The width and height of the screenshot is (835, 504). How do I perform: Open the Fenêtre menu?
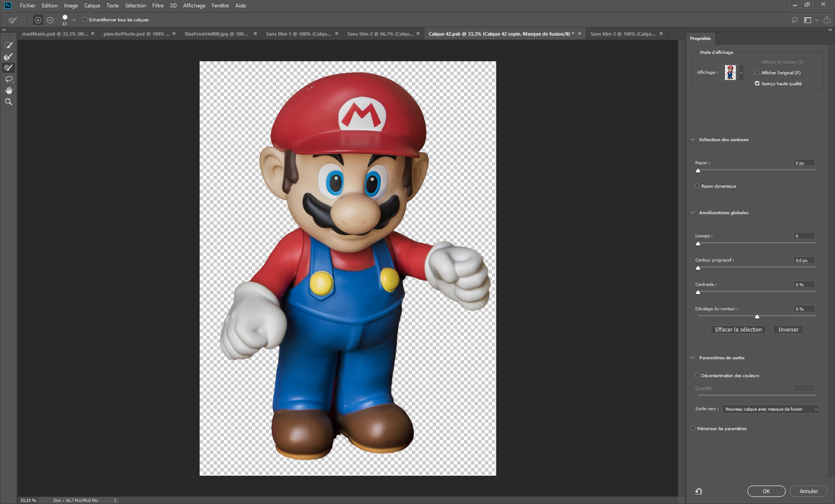[x=220, y=6]
